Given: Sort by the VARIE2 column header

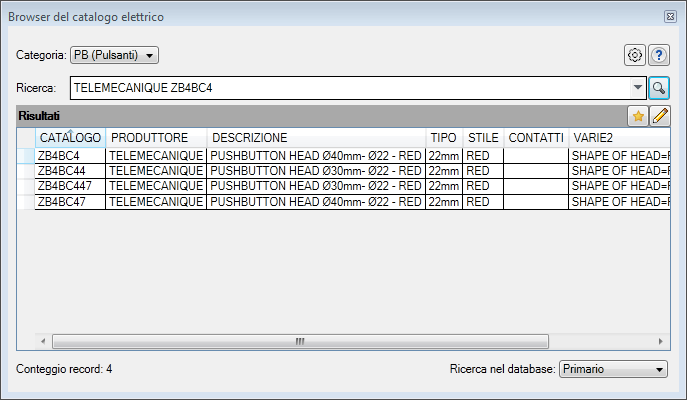Looking at the screenshot, I should tap(619, 138).
